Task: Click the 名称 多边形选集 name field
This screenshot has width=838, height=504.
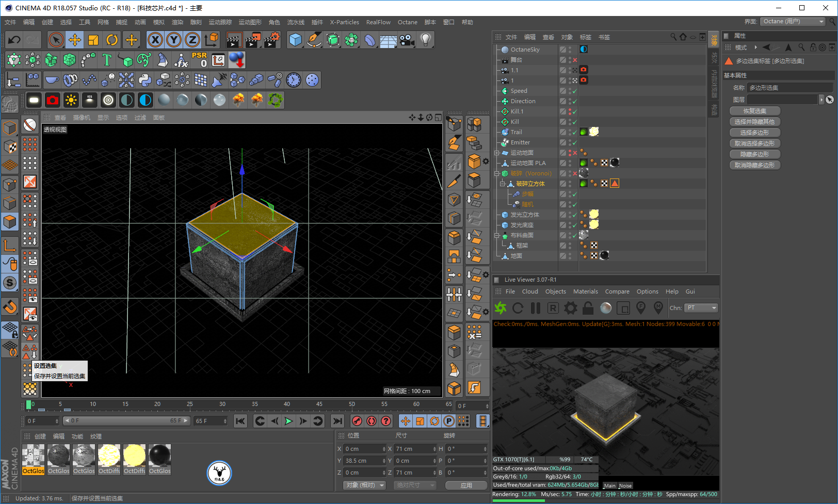Action: click(791, 88)
